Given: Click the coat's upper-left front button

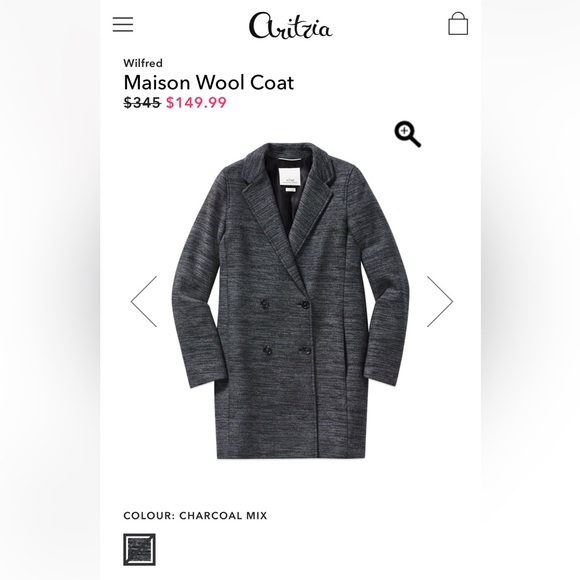Looking at the screenshot, I should pyautogui.click(x=265, y=305).
